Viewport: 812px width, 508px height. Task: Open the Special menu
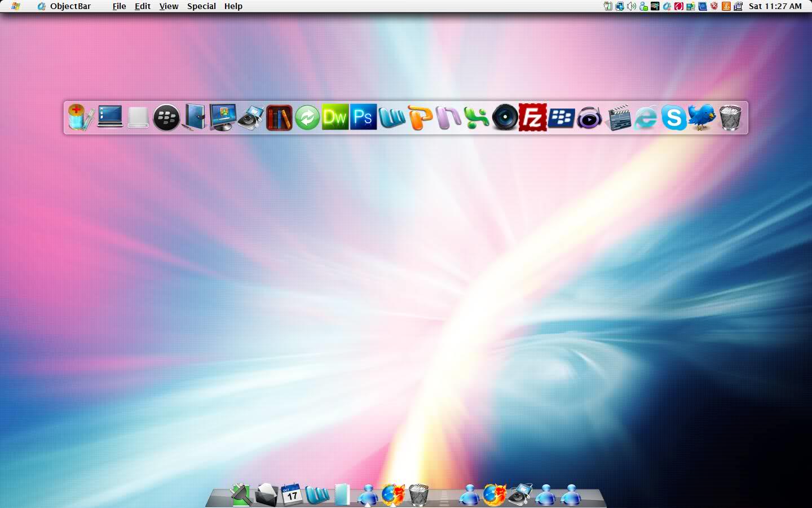coord(201,6)
